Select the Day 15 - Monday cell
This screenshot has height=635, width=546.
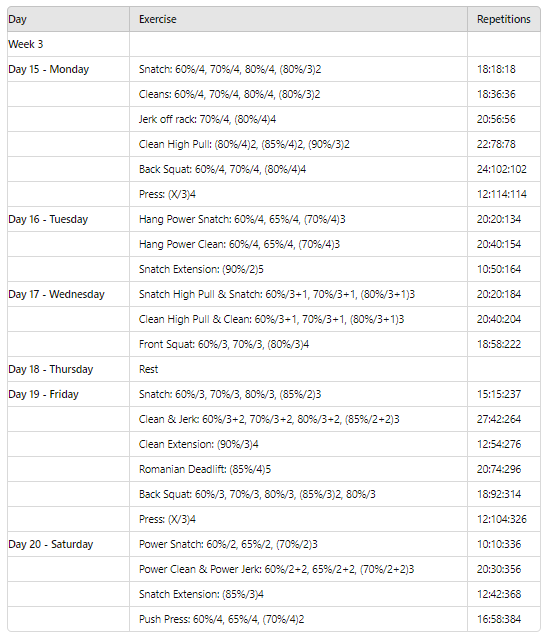68,69
